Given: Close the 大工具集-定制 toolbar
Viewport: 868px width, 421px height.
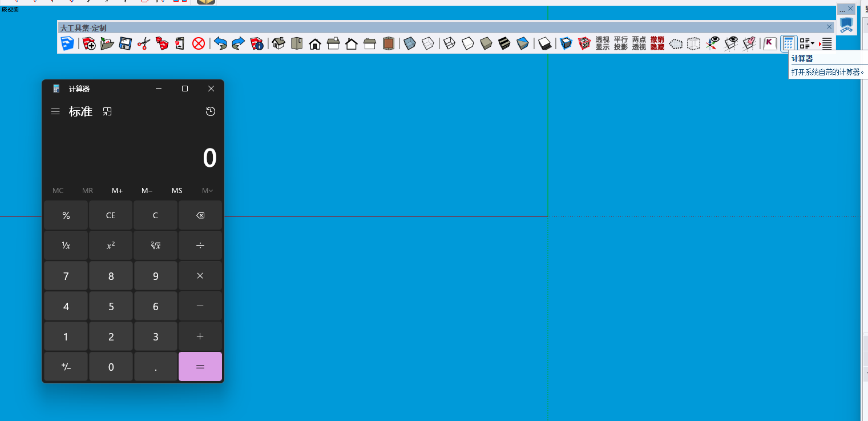Looking at the screenshot, I should click(829, 27).
